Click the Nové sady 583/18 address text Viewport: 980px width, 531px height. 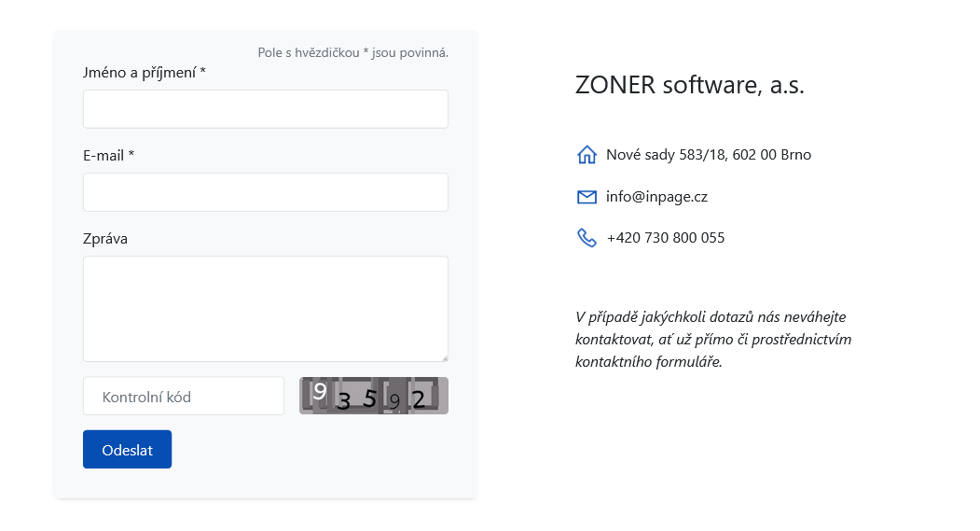tap(709, 155)
